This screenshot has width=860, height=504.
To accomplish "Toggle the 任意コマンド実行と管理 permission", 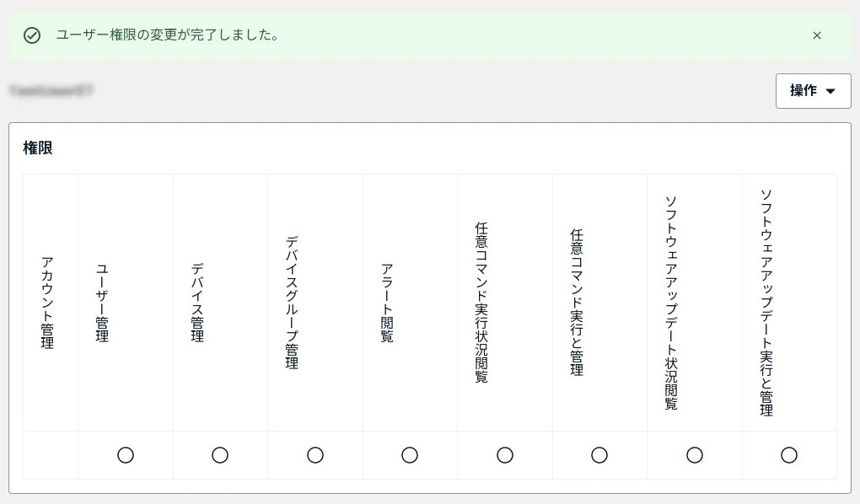I will pyautogui.click(x=599, y=455).
